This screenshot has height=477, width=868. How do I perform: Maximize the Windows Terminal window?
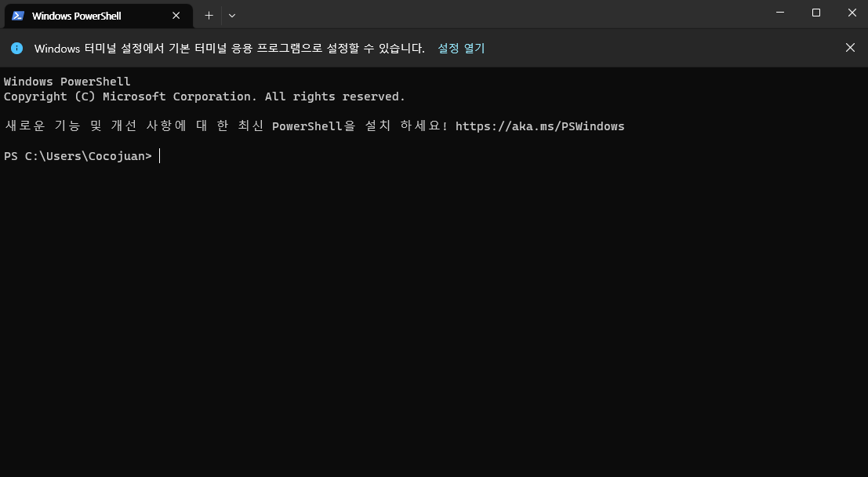coord(816,13)
